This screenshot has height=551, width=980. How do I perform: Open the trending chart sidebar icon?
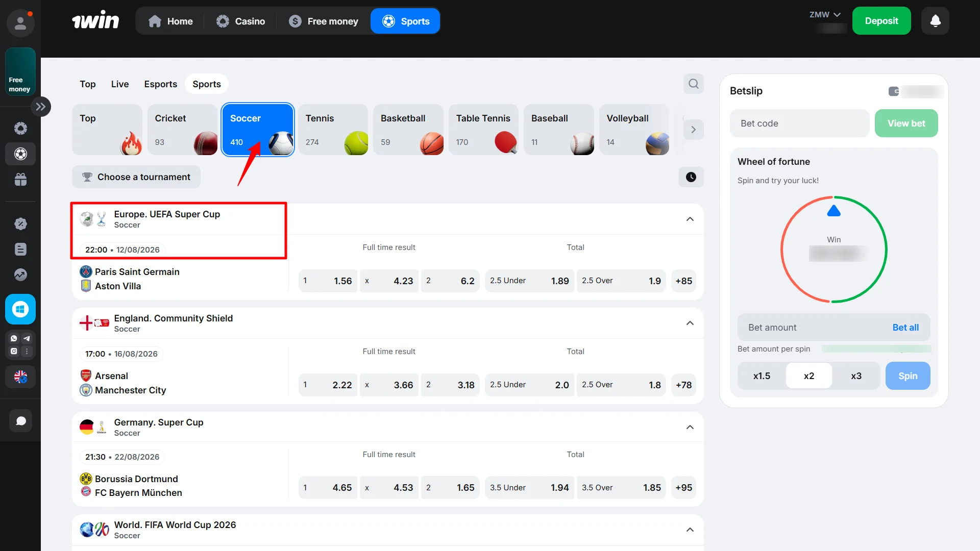[20, 274]
